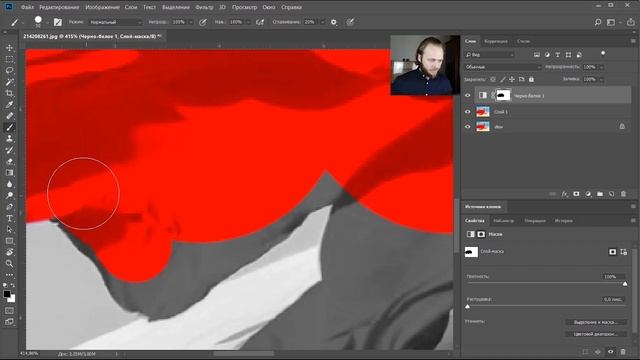Select the Type tool

9,218
